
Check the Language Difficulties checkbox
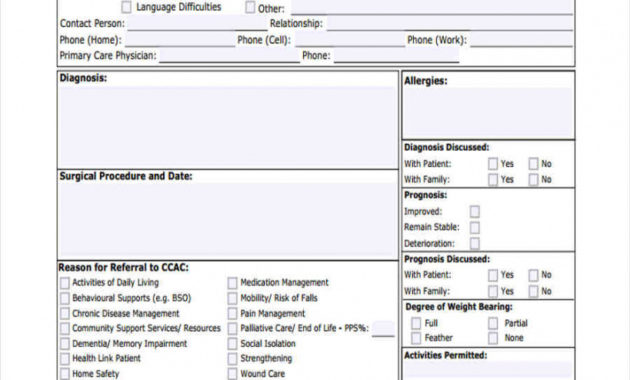click(126, 7)
